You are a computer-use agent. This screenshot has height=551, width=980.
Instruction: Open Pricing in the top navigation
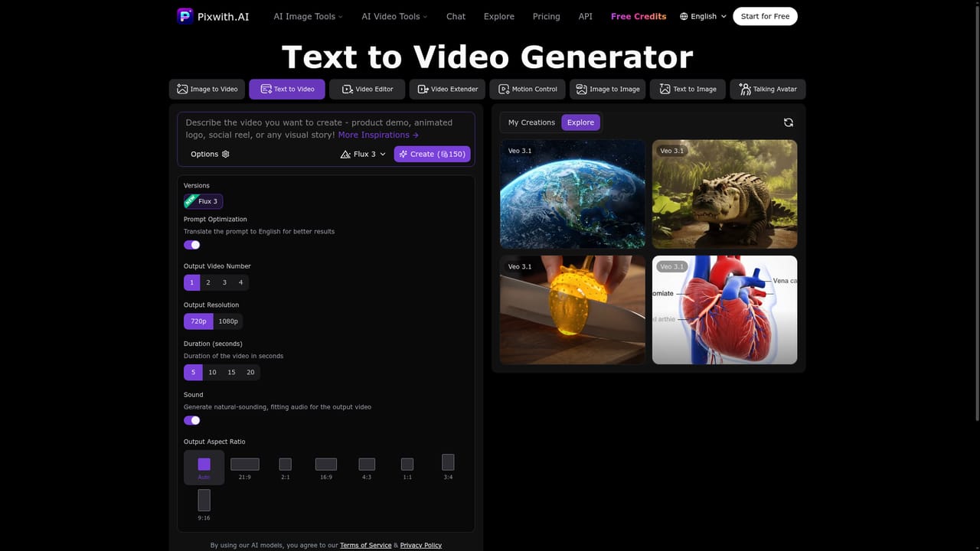tap(546, 16)
